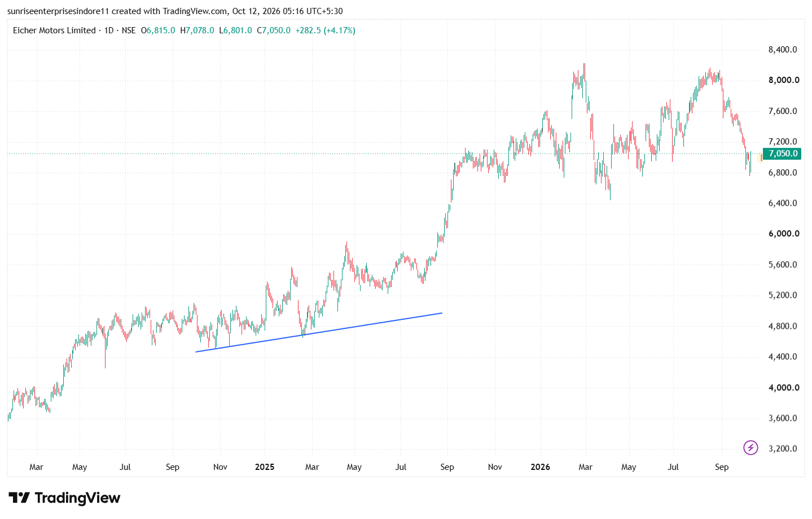
Task: Select the blue trendline on chart
Action: pyautogui.click(x=319, y=332)
